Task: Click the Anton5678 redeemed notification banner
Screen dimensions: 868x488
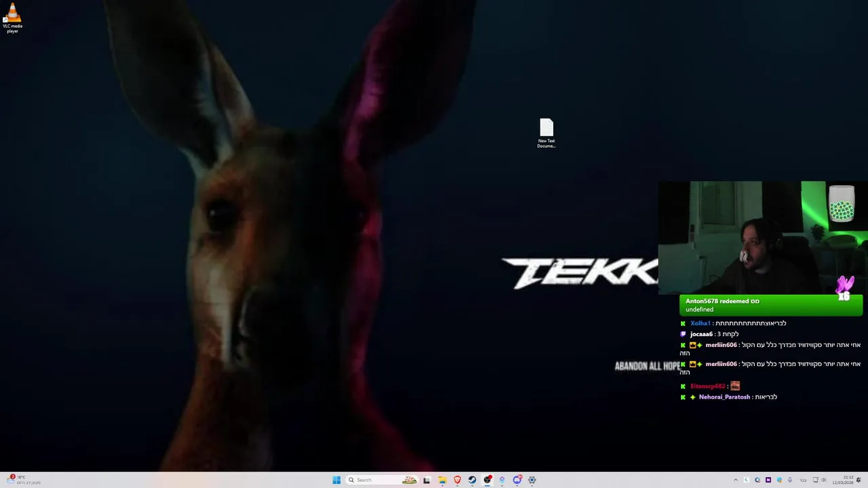Action: pyautogui.click(x=771, y=305)
